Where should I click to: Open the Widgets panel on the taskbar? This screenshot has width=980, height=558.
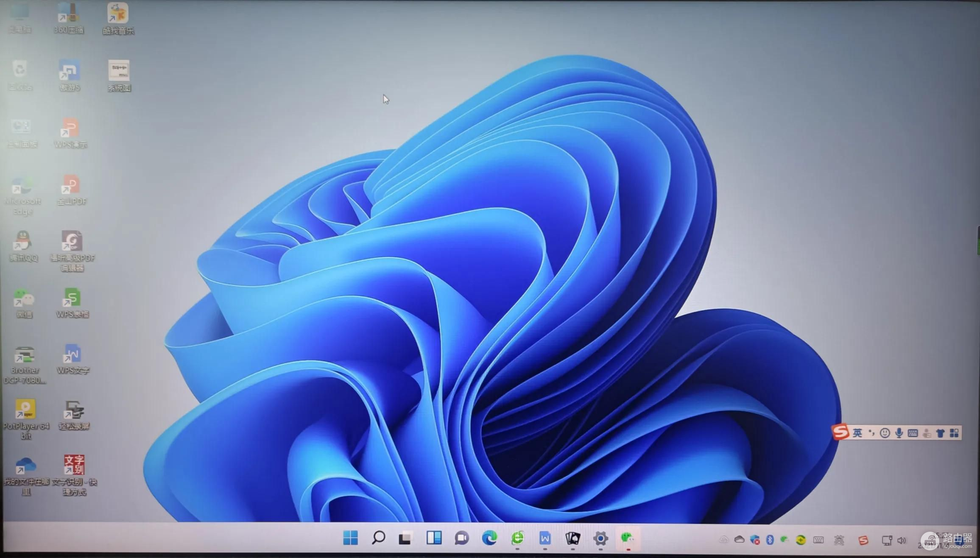point(434,538)
